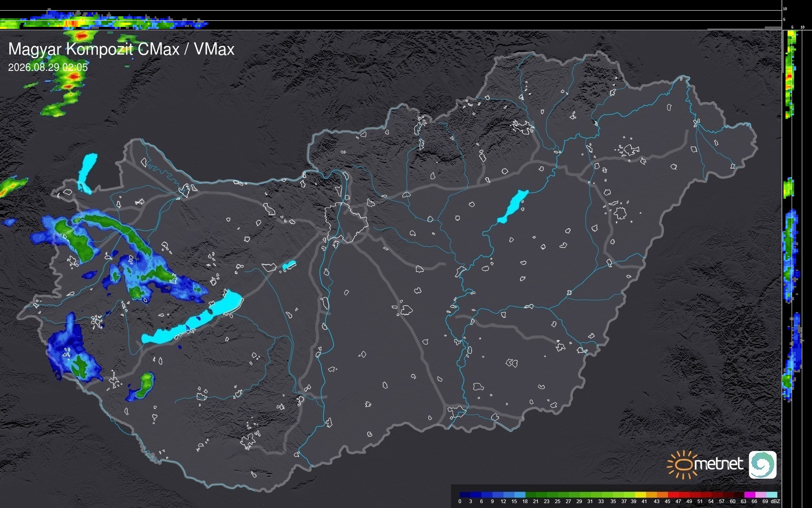Click the legend value 33
Image resolution: width=812 pixels, height=508 pixels.
tap(601, 501)
